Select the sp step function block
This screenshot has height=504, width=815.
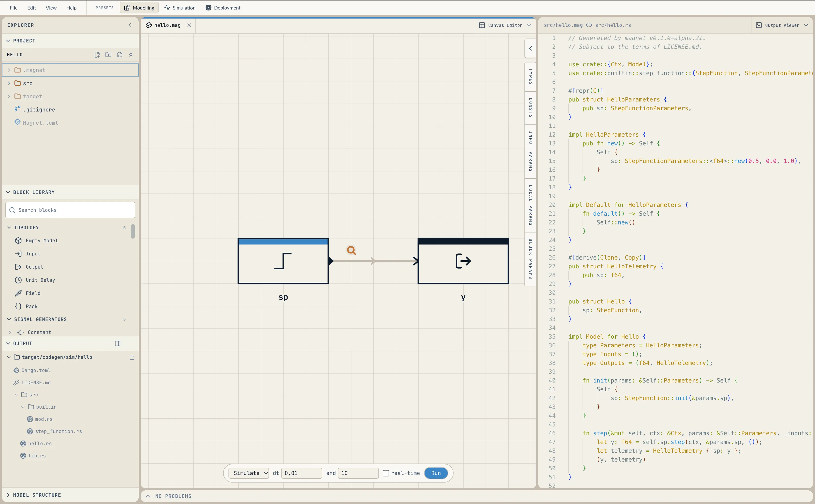coord(283,261)
